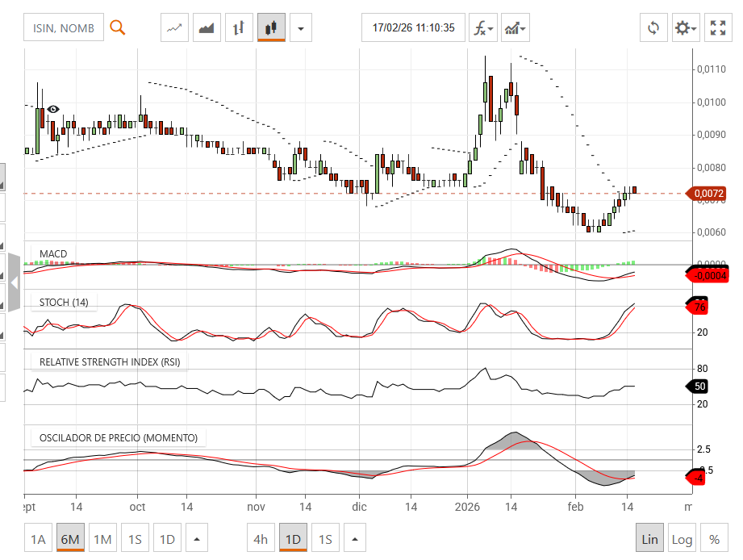The image size is (743, 560).
Task: Select the 1M time range
Action: coord(102,539)
